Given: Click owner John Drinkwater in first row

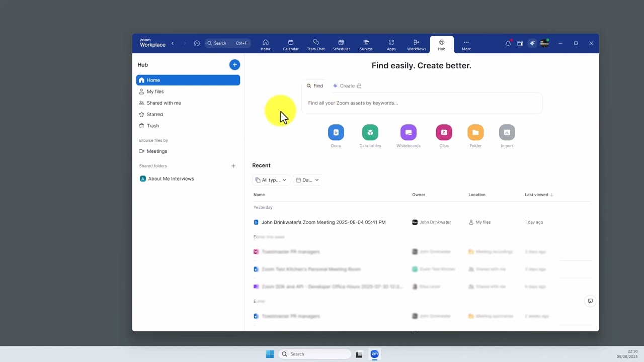Looking at the screenshot, I should coord(432,222).
